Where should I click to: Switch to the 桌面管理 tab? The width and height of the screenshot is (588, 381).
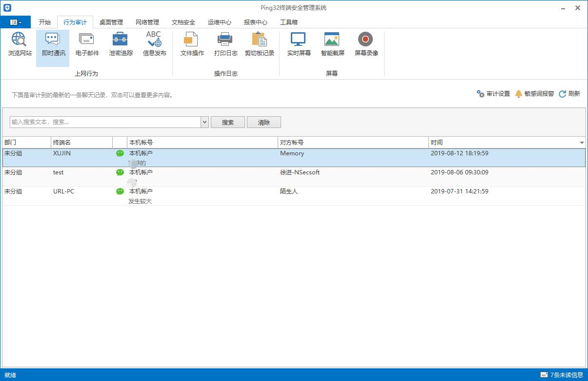[x=111, y=22]
